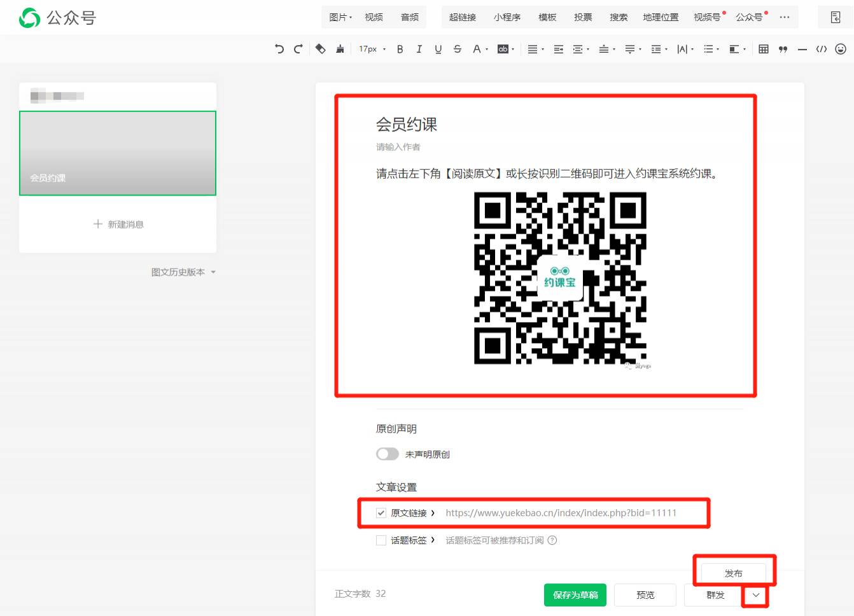Select 视频 in the insert bar
854x616 pixels.
374,17
